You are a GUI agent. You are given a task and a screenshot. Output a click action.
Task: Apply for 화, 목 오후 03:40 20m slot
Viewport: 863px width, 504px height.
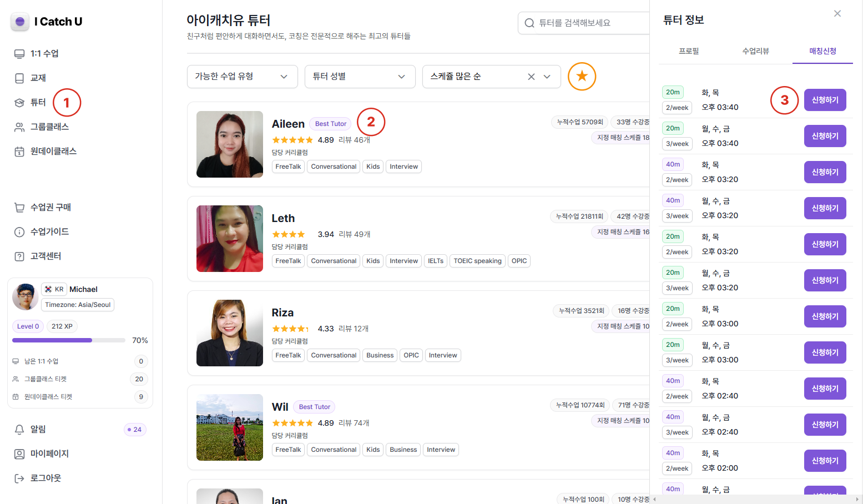click(x=825, y=100)
